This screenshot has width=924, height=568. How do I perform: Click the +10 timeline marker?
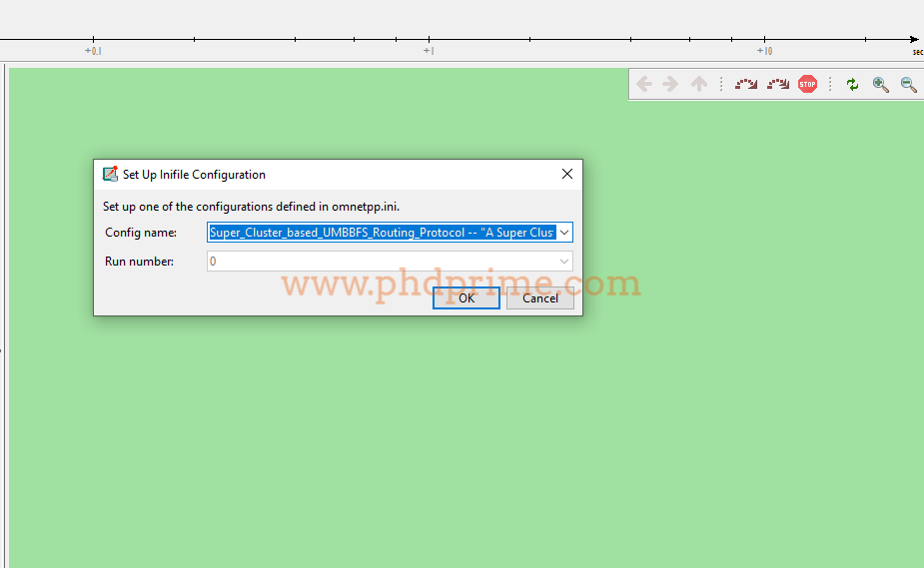[764, 51]
